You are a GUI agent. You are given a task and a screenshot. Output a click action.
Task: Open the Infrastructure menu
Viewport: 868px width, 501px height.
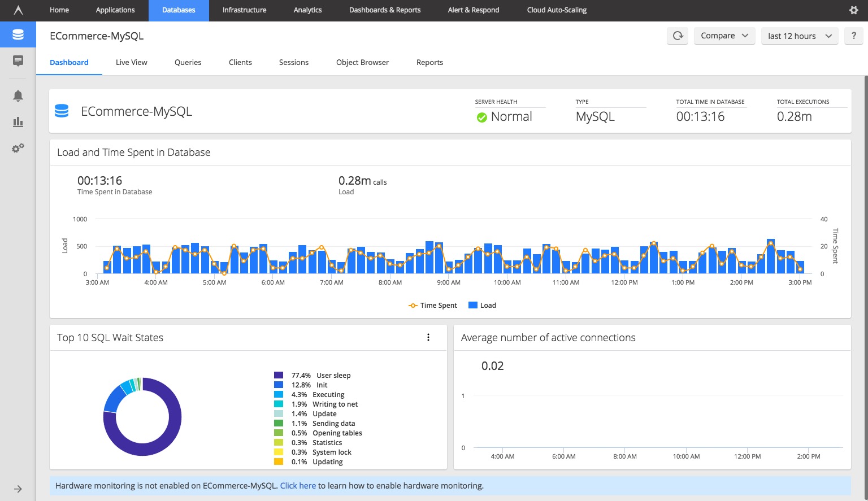pyautogui.click(x=244, y=10)
